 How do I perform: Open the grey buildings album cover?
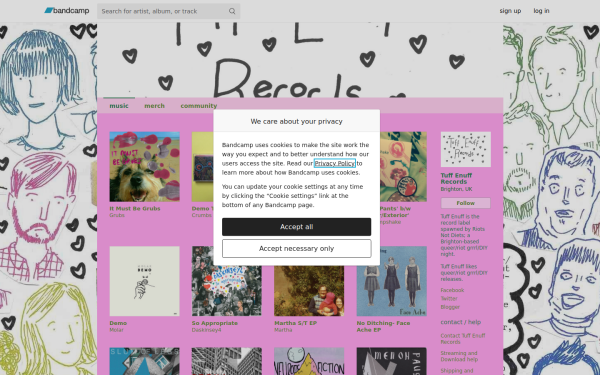[x=227, y=361]
